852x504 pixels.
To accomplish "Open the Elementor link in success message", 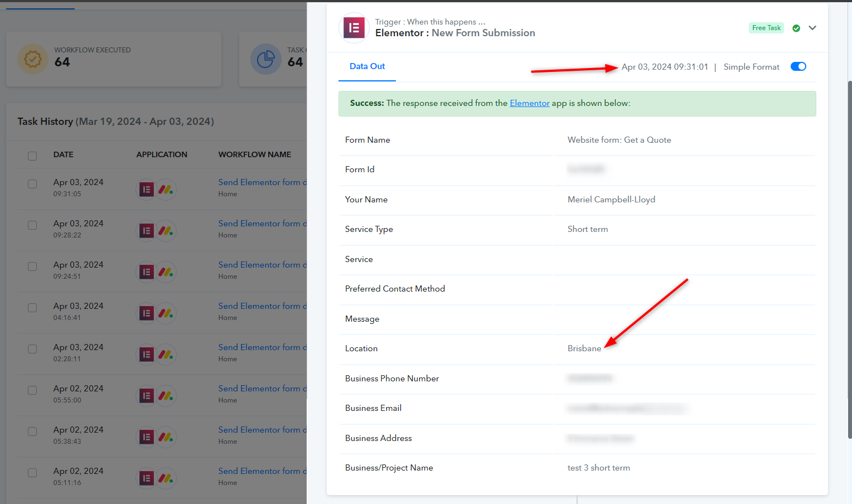I will 530,103.
